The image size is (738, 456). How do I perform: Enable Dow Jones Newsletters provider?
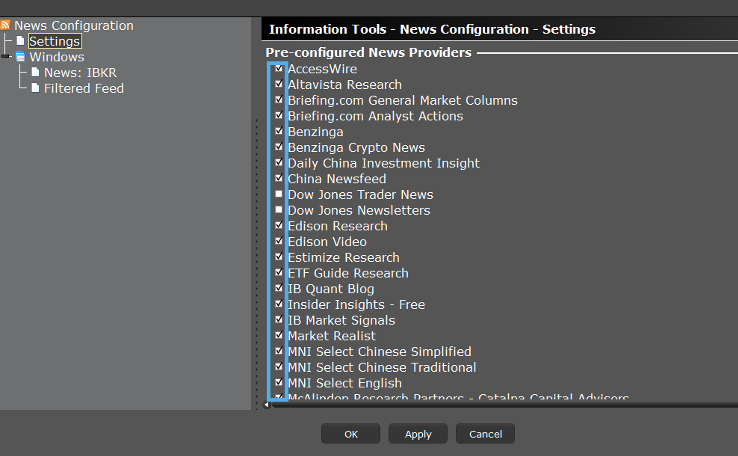point(279,210)
